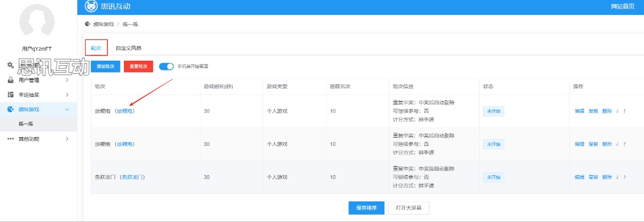
Task: Open the 轮次 tab
Action: pyautogui.click(x=96, y=48)
